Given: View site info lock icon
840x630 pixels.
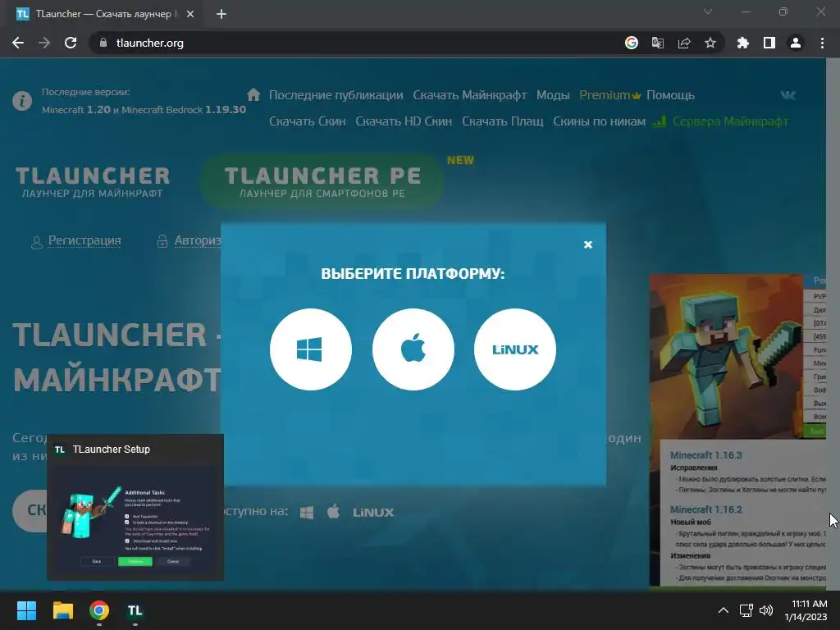Looking at the screenshot, I should point(103,43).
